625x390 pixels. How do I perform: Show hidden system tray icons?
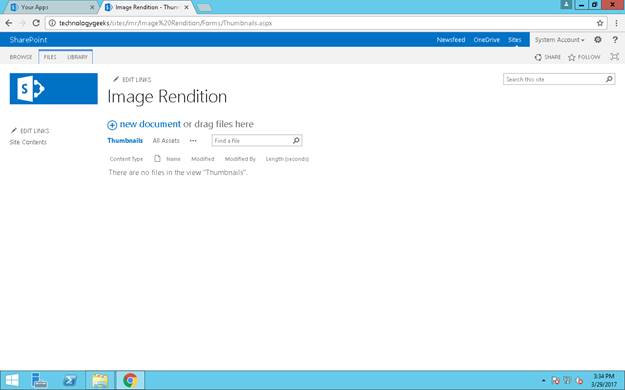pos(543,381)
